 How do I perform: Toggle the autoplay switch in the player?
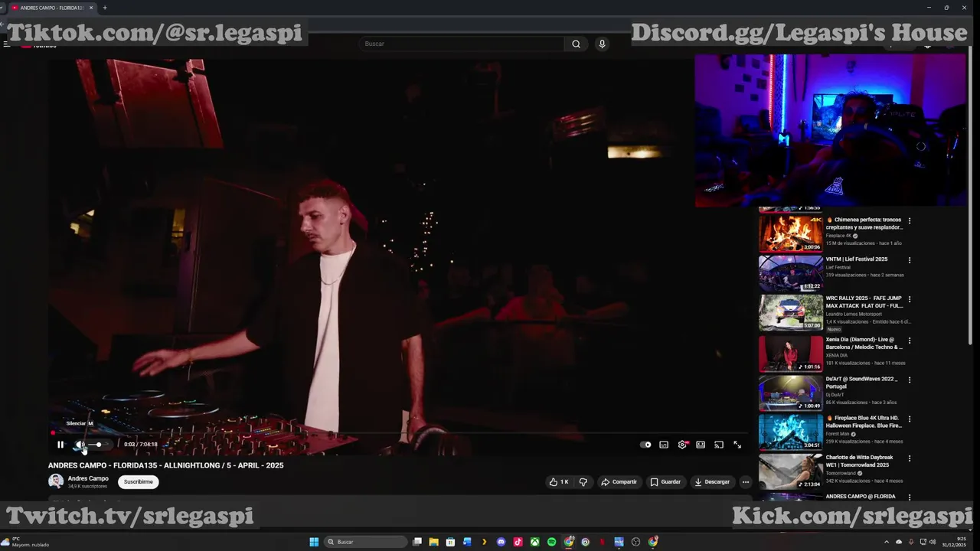pyautogui.click(x=645, y=445)
